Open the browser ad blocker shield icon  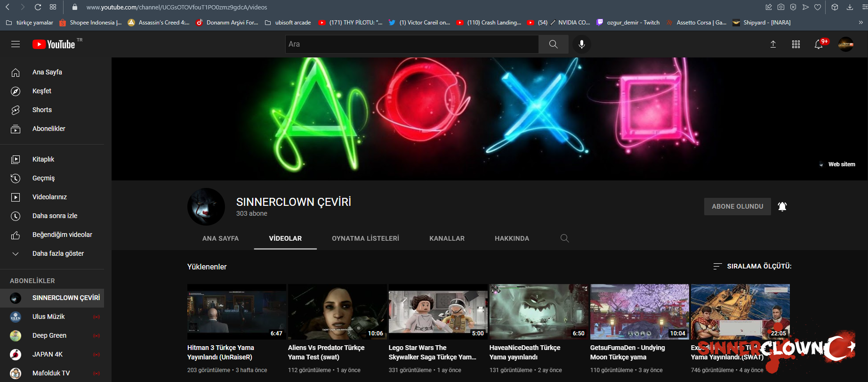click(793, 7)
